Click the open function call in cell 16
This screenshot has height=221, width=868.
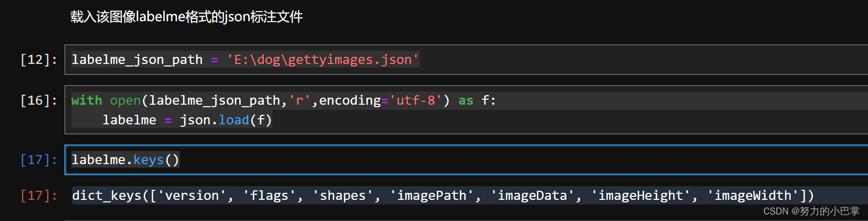click(125, 101)
